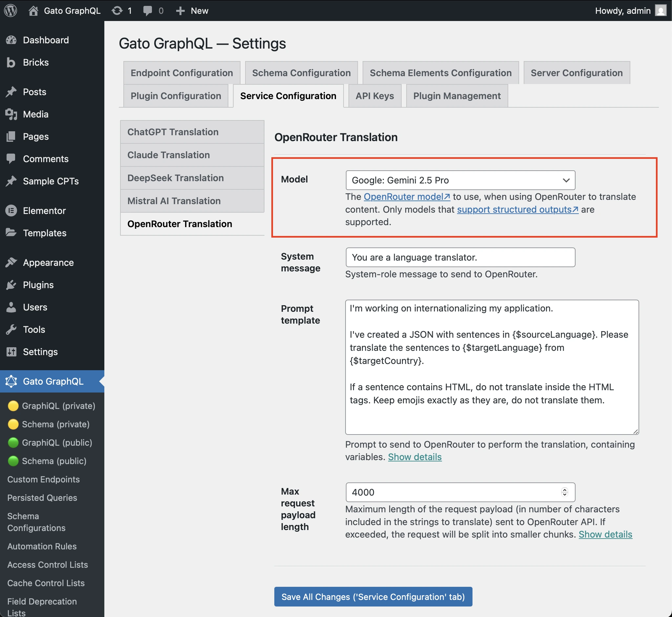
Task: Open the Plugin Management tab
Action: click(x=457, y=96)
